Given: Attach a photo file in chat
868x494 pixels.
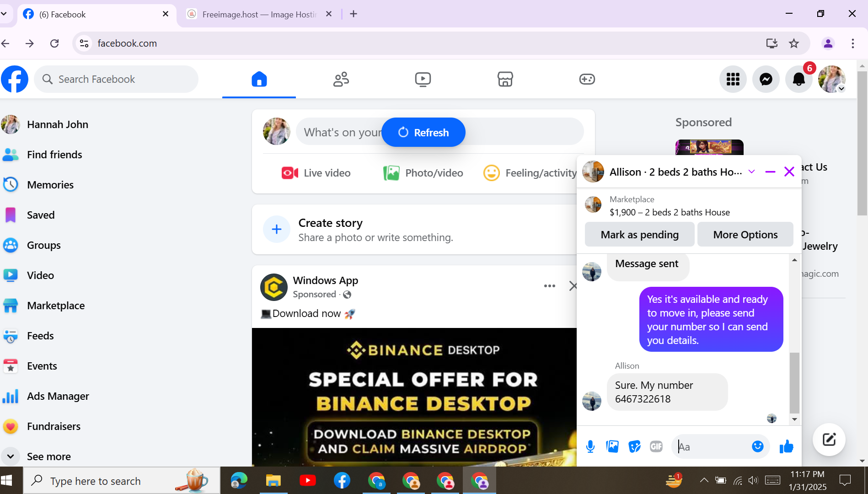Looking at the screenshot, I should (612, 446).
